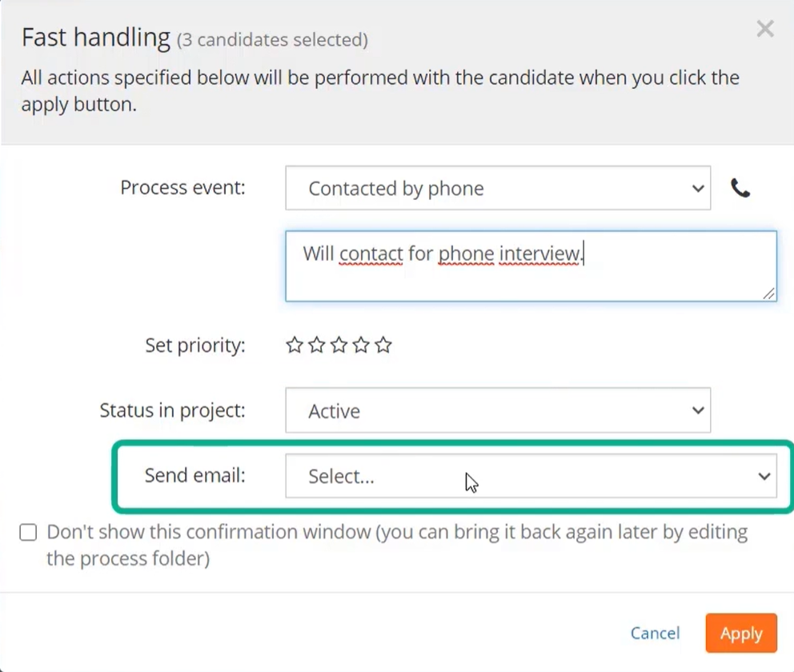The height and width of the screenshot is (672, 794).
Task: Set priority to three stars
Action: tap(339, 345)
